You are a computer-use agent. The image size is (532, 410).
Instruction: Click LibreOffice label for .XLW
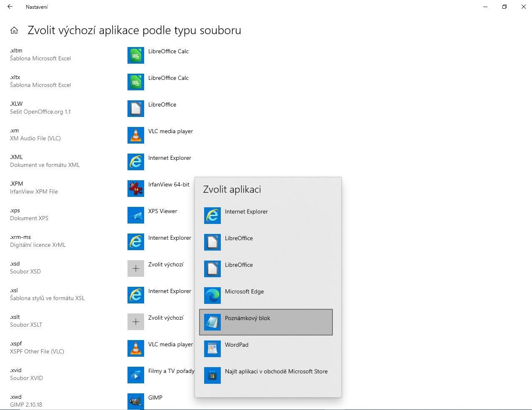[x=162, y=104]
